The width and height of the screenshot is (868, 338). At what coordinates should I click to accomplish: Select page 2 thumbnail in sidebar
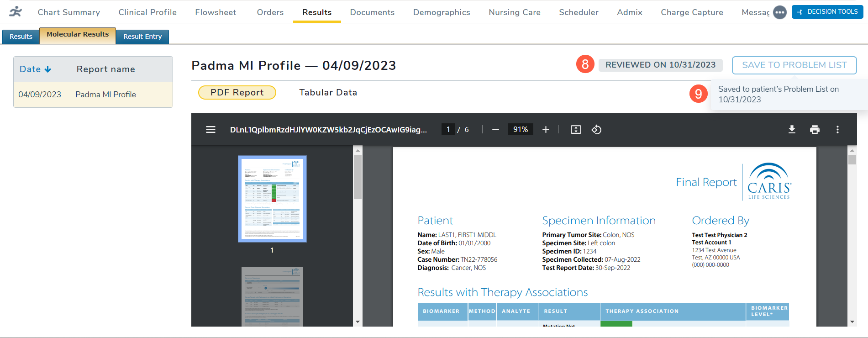tap(272, 296)
